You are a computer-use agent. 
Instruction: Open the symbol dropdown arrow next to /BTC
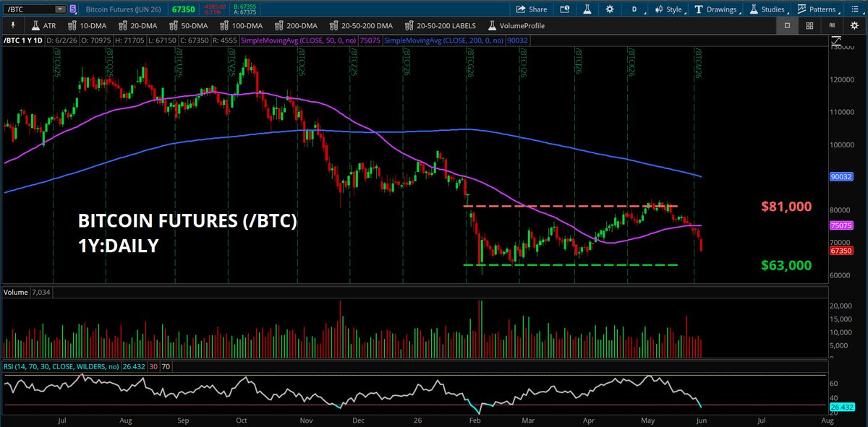[x=59, y=9]
